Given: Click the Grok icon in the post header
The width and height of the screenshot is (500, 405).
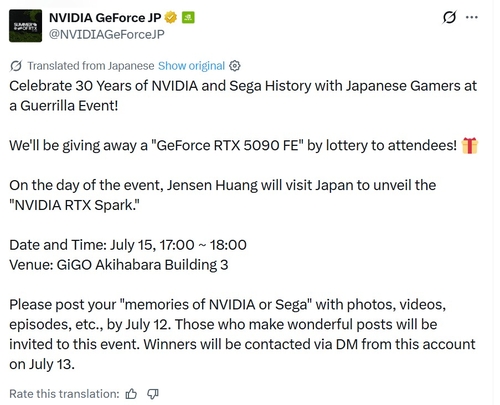Looking at the screenshot, I should pos(449,17).
